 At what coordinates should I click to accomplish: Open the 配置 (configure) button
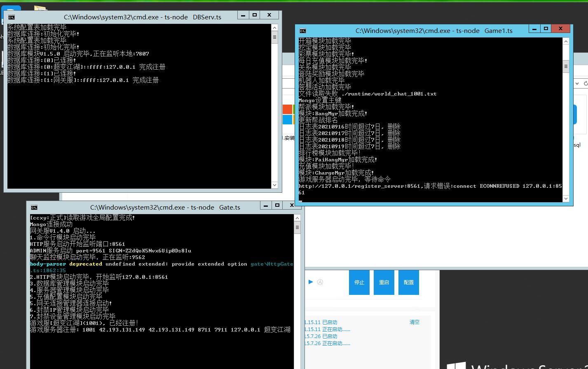pos(408,283)
